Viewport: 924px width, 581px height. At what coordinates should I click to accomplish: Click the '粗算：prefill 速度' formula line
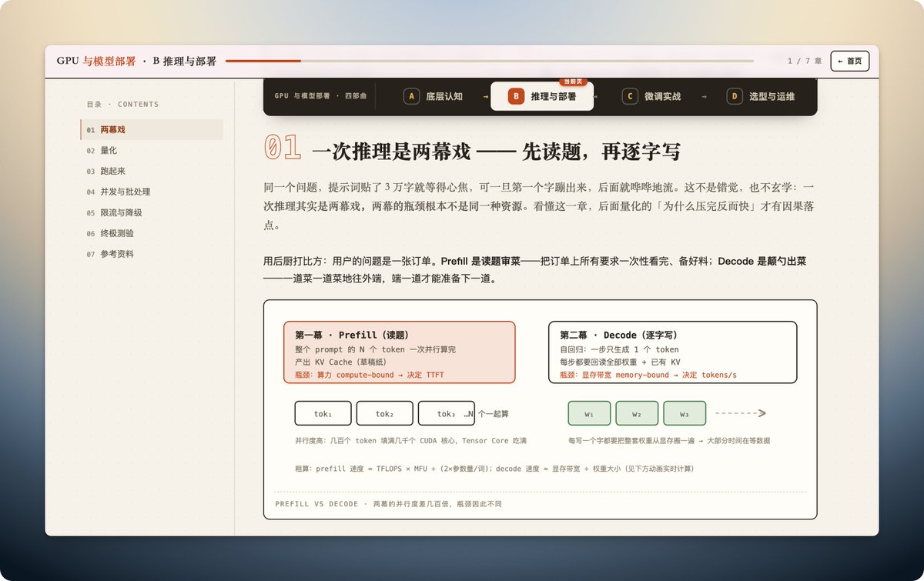coord(494,468)
